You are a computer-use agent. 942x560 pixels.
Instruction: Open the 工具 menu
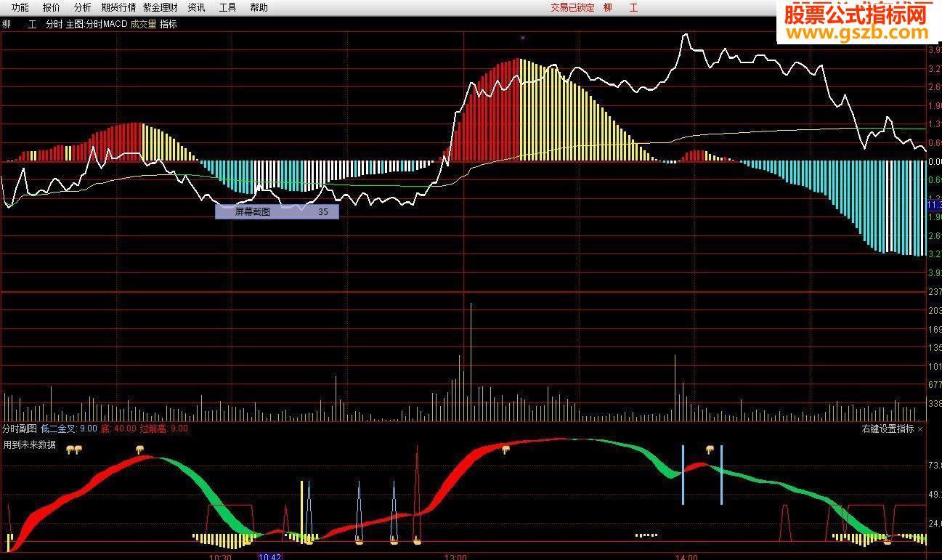point(227,7)
